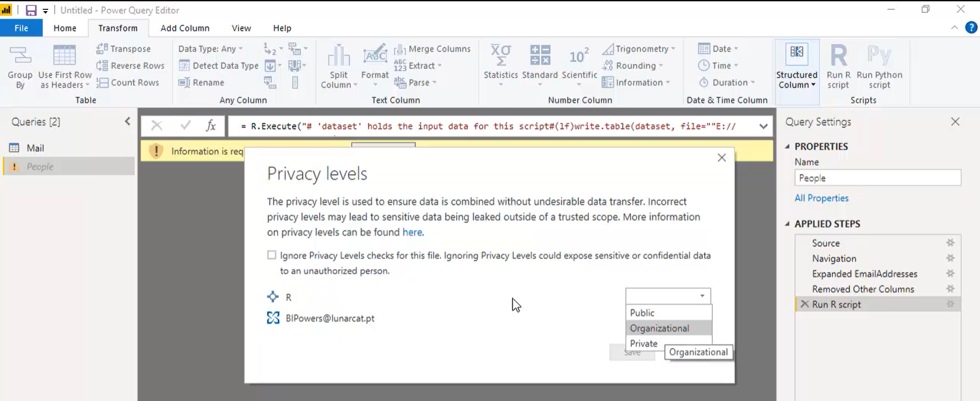Choose Organizational privacy level

[668, 328]
